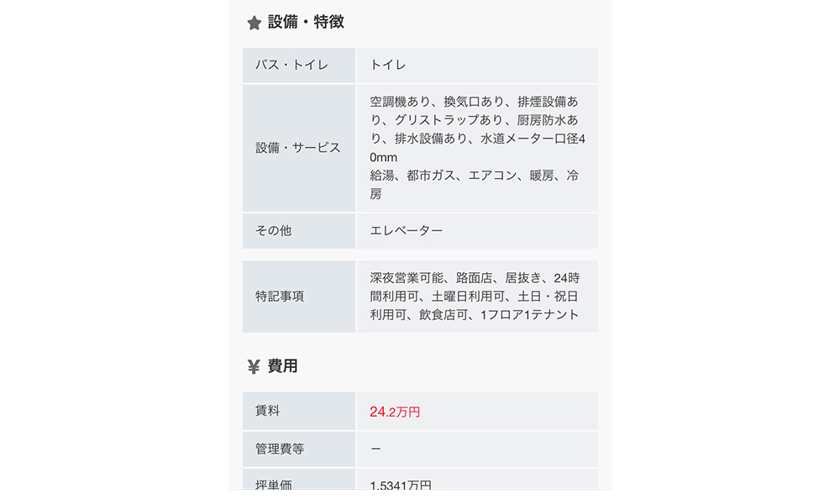
Task: Select the バス・トイレ label cell
Action: [299, 65]
